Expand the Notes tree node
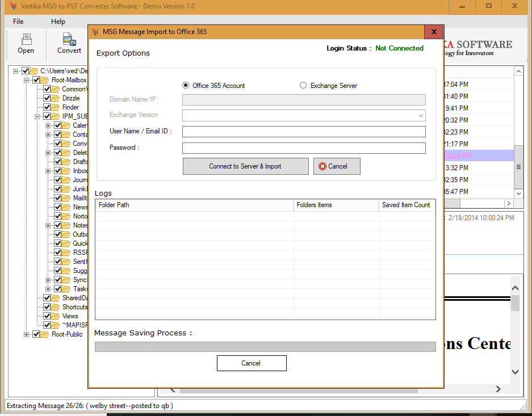This screenshot has width=532, height=416. (48, 225)
